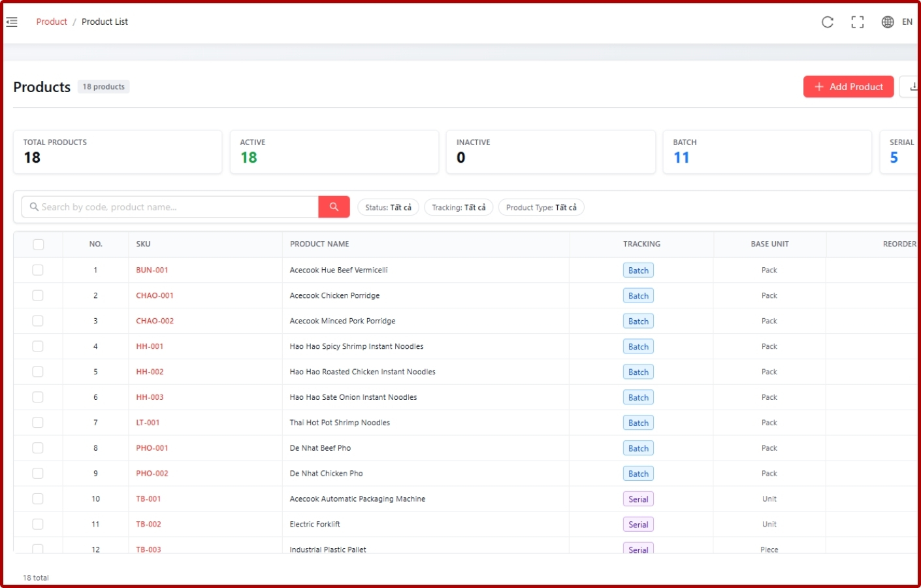Open SKU link CHAO-002
Viewport: 921px width, 588px height.
[155, 321]
